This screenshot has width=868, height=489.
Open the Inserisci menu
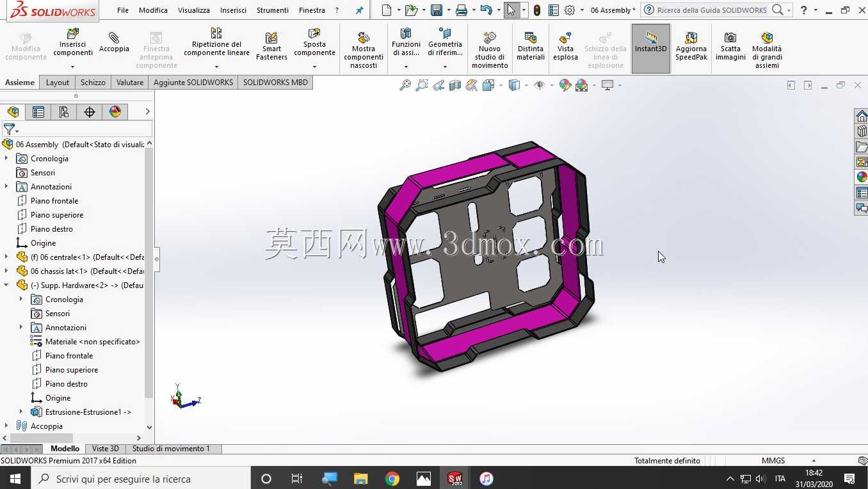[x=233, y=10]
